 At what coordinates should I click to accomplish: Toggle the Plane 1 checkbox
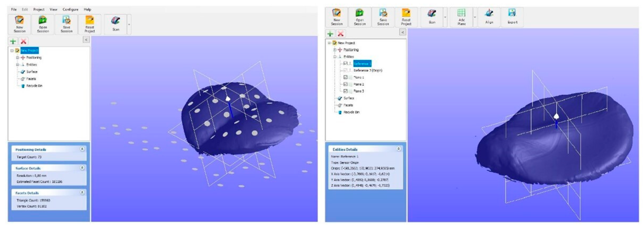click(346, 77)
